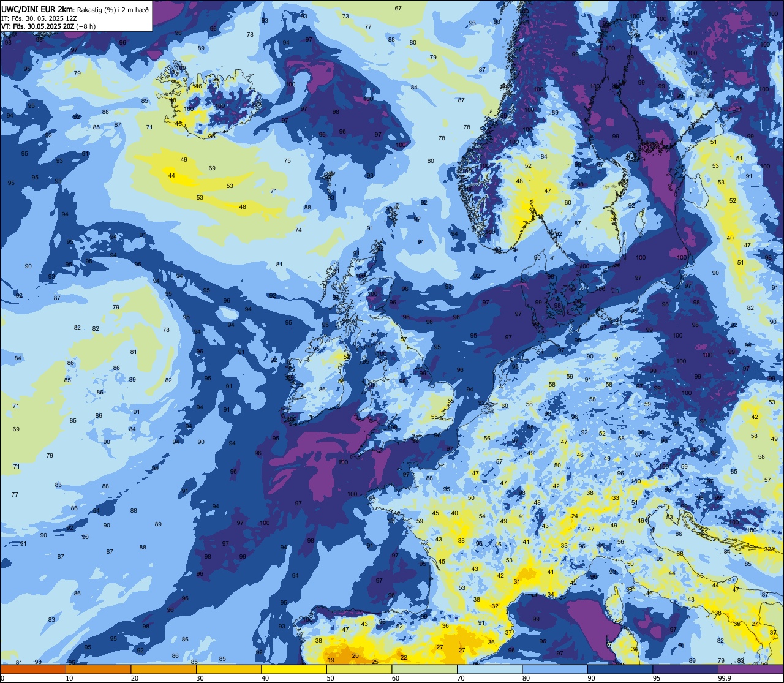Click the 20–30% amber legend swatch
Image resolution: width=784 pixels, height=683 pixels.
[x=164, y=669]
